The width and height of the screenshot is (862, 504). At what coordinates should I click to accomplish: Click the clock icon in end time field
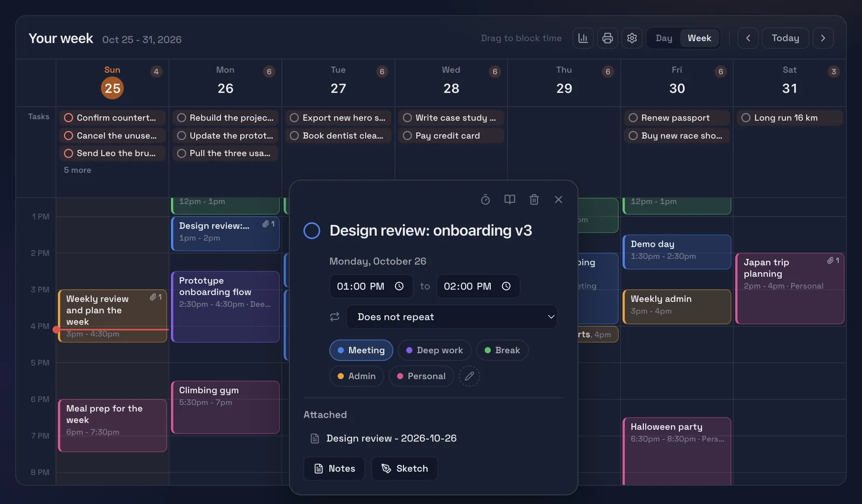[506, 286]
